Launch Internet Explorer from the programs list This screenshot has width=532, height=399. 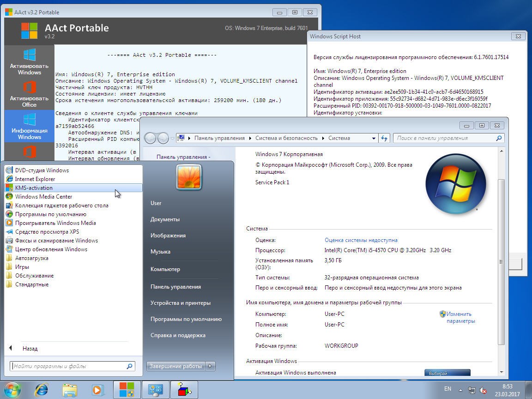[73, 179]
